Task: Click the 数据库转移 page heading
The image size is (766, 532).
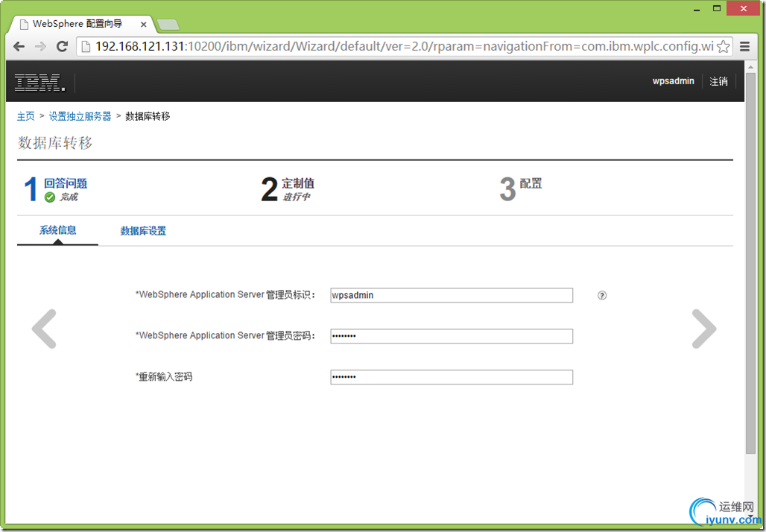Action: coord(54,142)
